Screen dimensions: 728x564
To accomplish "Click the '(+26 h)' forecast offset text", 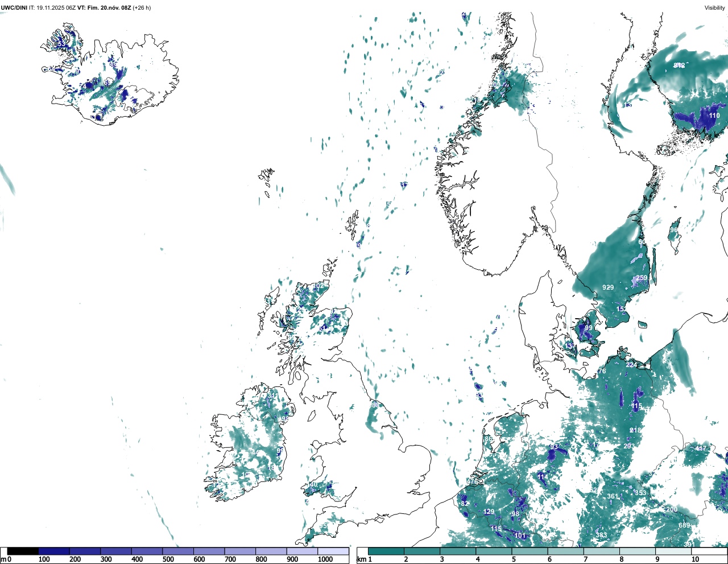I will (x=142, y=7).
